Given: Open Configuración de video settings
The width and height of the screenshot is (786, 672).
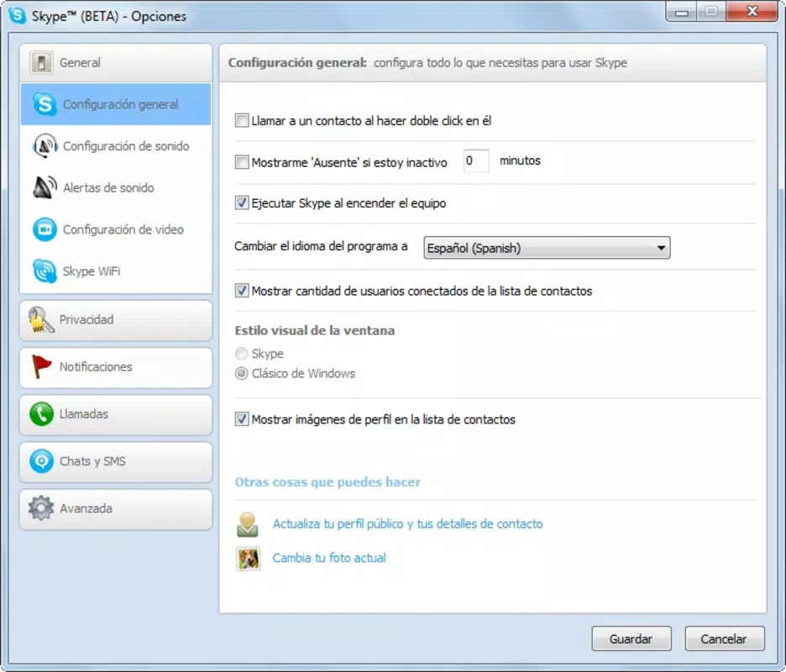Looking at the screenshot, I should [116, 229].
